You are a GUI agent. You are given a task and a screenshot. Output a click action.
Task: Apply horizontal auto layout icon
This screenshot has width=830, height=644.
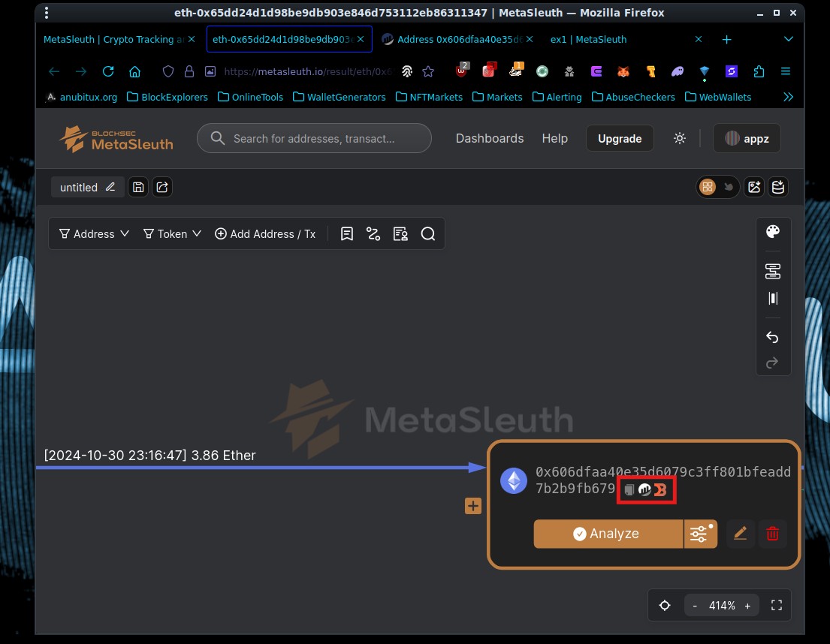[773, 271]
